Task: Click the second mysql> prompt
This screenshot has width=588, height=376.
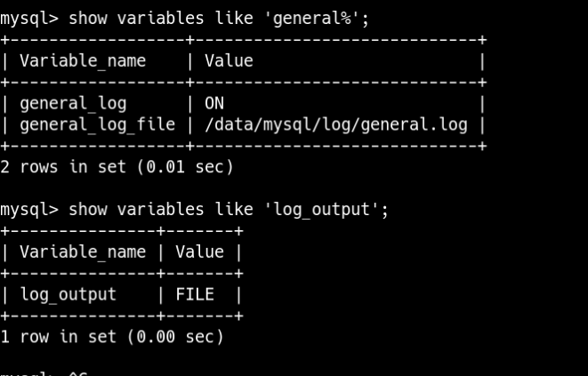Action: tap(29, 210)
